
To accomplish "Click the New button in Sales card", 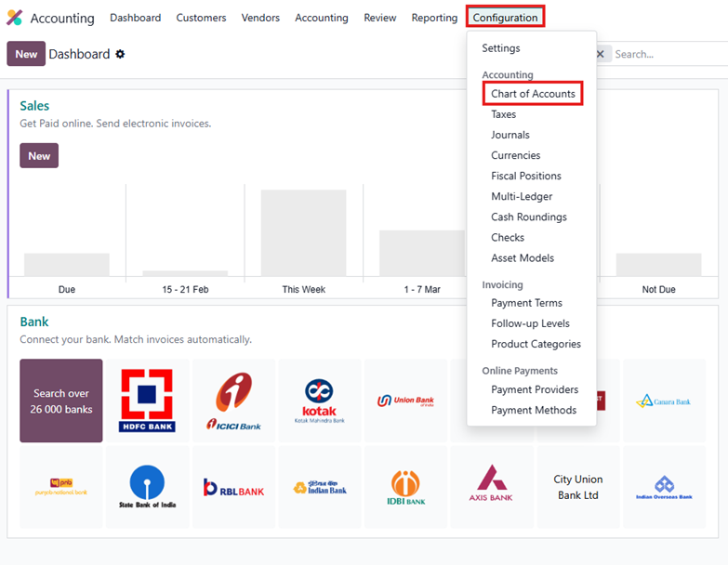I will (39, 156).
